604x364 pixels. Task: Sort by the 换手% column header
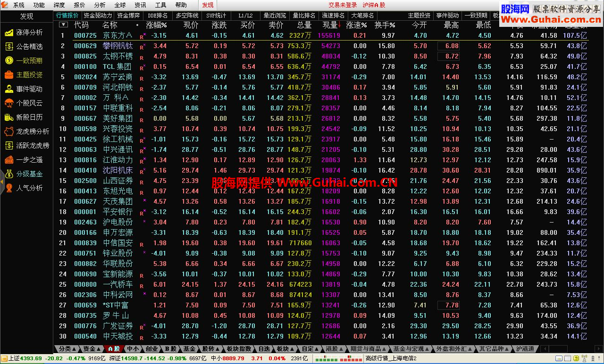click(x=385, y=25)
